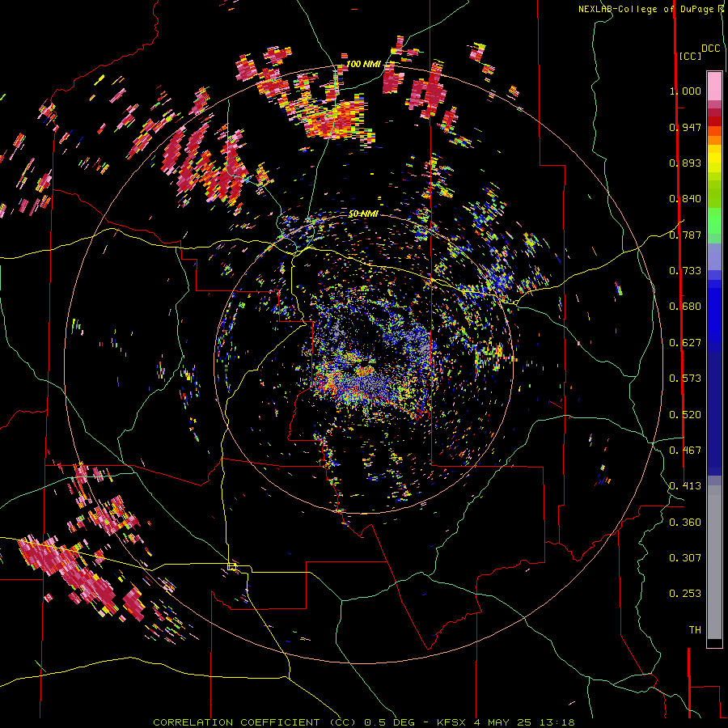Viewport: 728px width, 728px height.
Task: Click the 0.893 scale value
Action: point(685,163)
